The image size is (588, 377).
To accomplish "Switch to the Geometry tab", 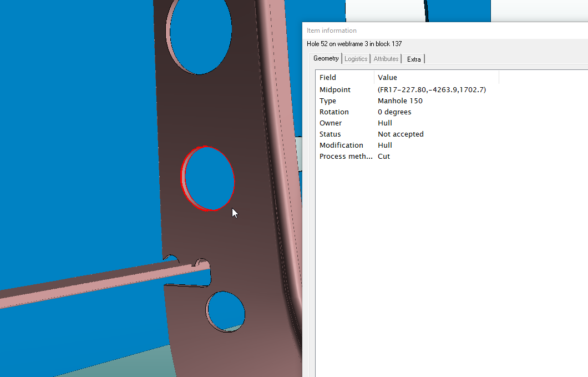I will (326, 59).
